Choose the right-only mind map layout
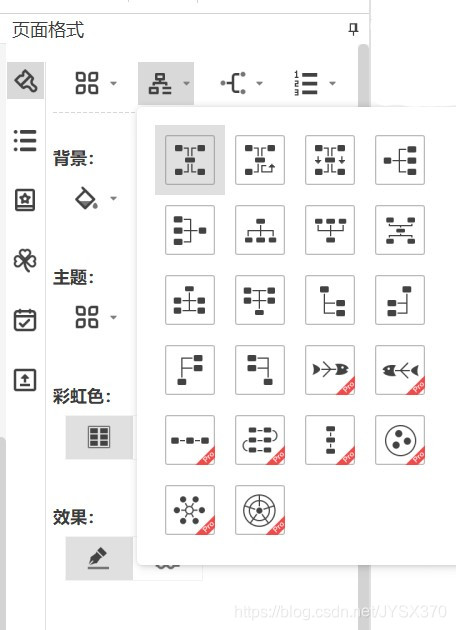Screen dimensions: 456x630 400,160
